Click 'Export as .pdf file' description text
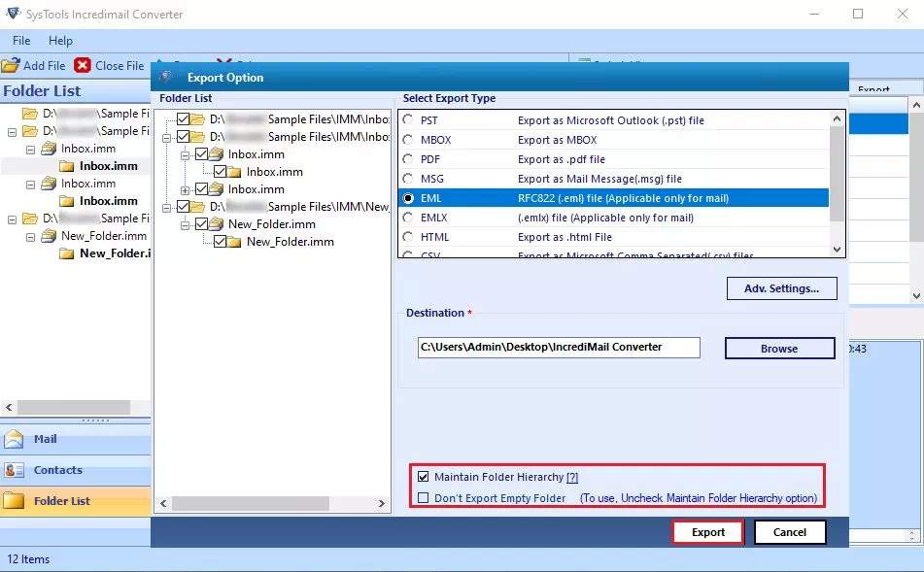Image resolution: width=924 pixels, height=572 pixels. coord(562,159)
